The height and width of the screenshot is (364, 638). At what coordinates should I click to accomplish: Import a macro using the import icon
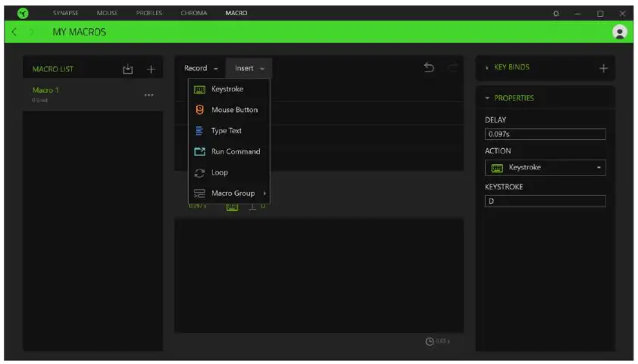point(128,69)
